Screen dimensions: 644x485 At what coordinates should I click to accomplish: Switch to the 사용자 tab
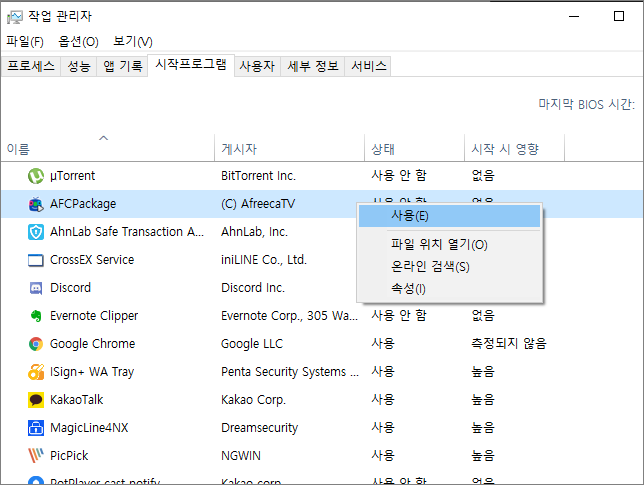point(257,66)
